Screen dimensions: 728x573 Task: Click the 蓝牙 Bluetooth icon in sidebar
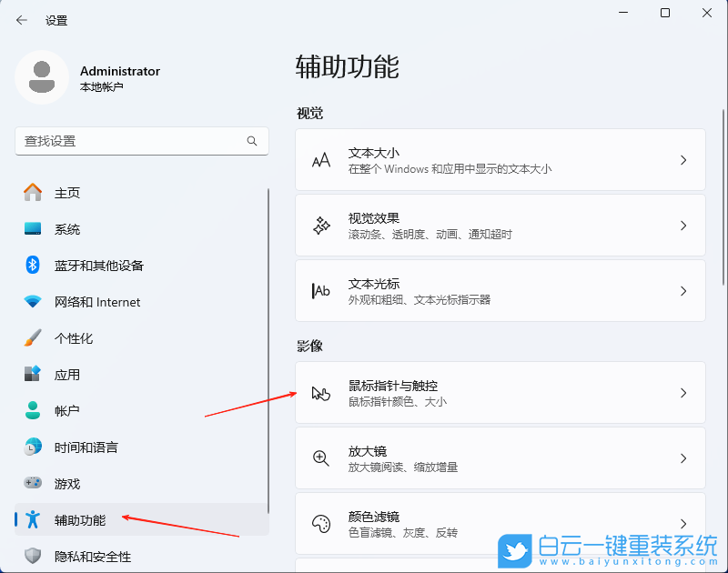pyautogui.click(x=33, y=266)
